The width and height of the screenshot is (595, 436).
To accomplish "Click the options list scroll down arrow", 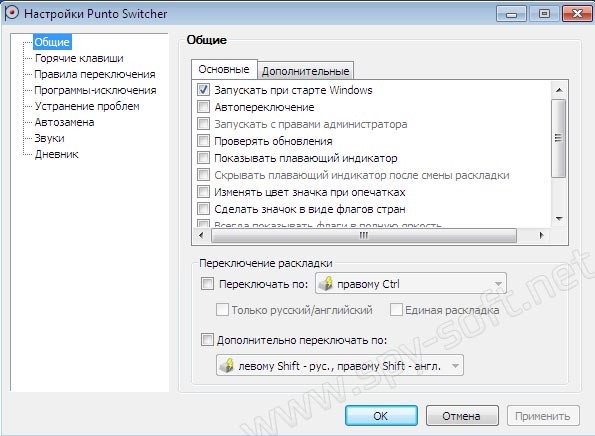I will coord(559,219).
